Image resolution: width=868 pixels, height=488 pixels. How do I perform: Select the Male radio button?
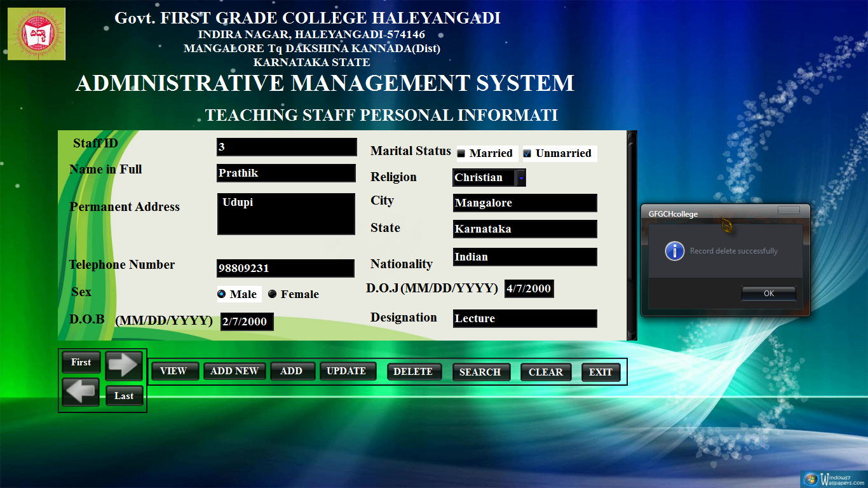(221, 294)
